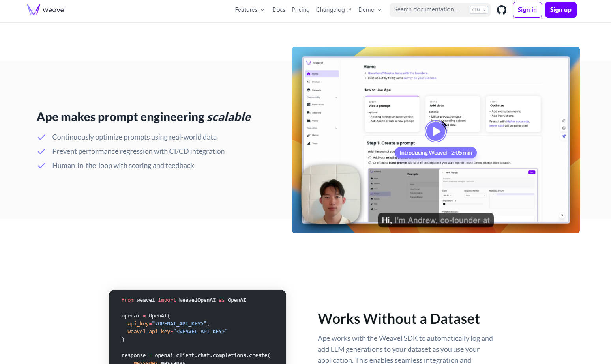Expand the Demo dropdown menu

click(x=370, y=10)
